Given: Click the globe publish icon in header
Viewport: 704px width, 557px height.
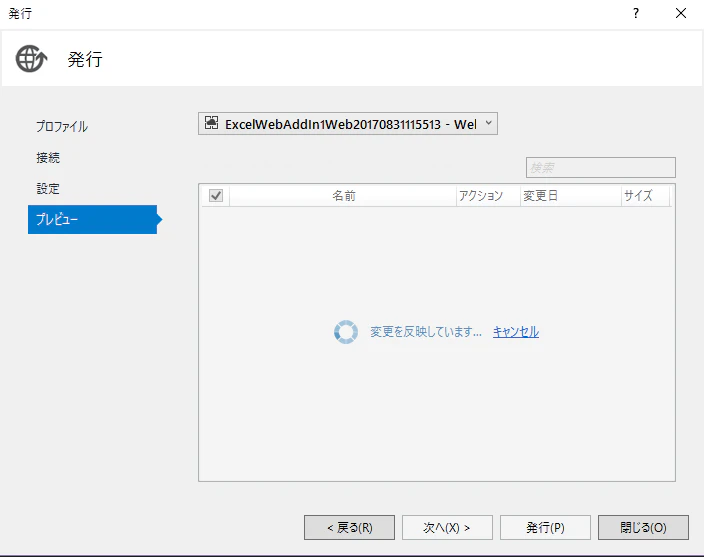Looking at the screenshot, I should (31, 58).
